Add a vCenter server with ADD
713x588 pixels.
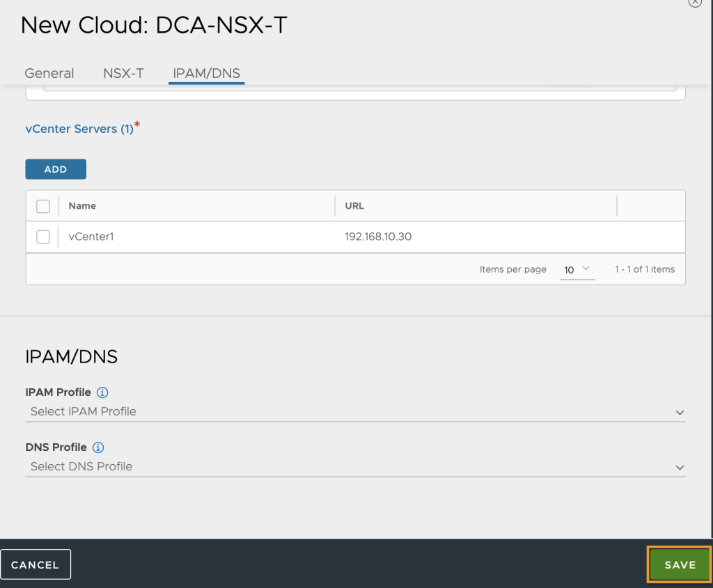[x=56, y=169]
